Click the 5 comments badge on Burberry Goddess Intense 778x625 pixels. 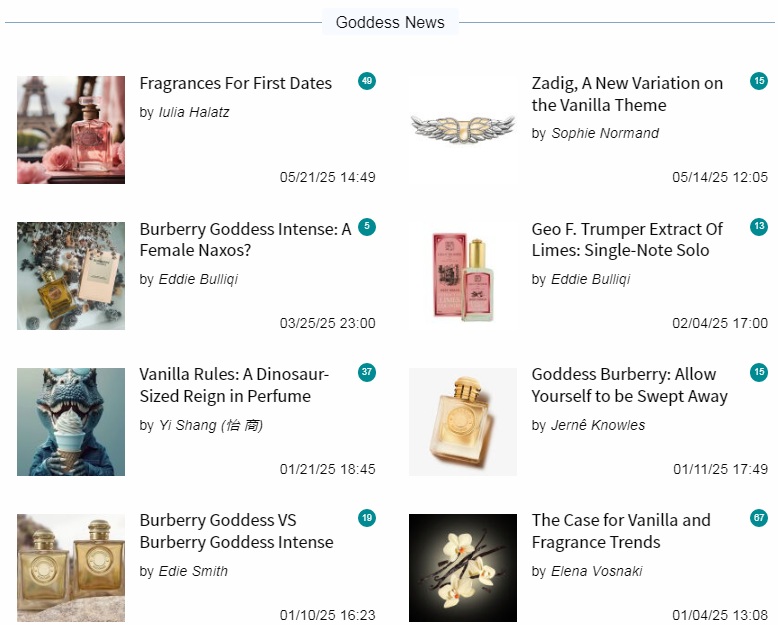coord(367,227)
